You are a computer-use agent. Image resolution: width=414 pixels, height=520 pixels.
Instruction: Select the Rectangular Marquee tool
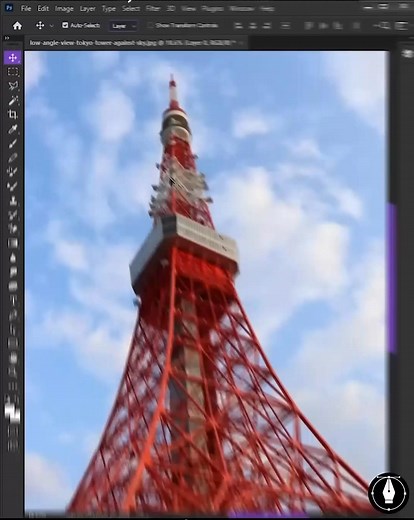coord(13,72)
